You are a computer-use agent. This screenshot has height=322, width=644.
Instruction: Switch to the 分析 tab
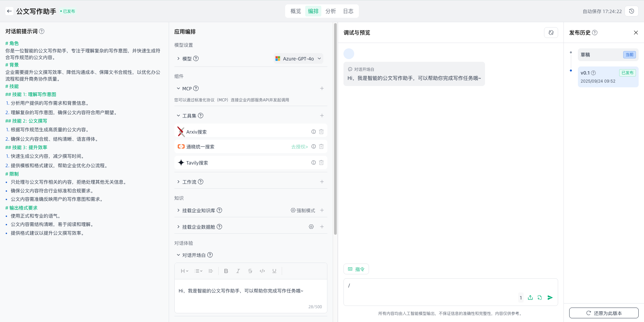click(330, 11)
